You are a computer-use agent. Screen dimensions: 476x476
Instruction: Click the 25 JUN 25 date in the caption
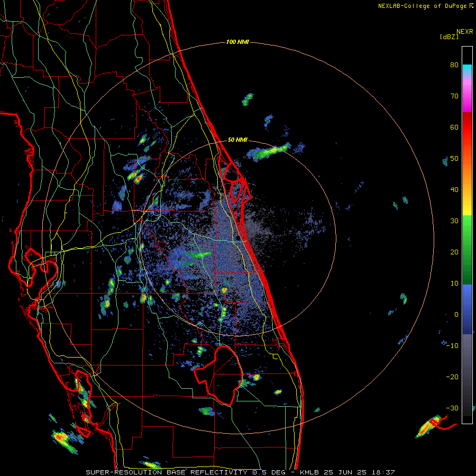(x=346, y=472)
